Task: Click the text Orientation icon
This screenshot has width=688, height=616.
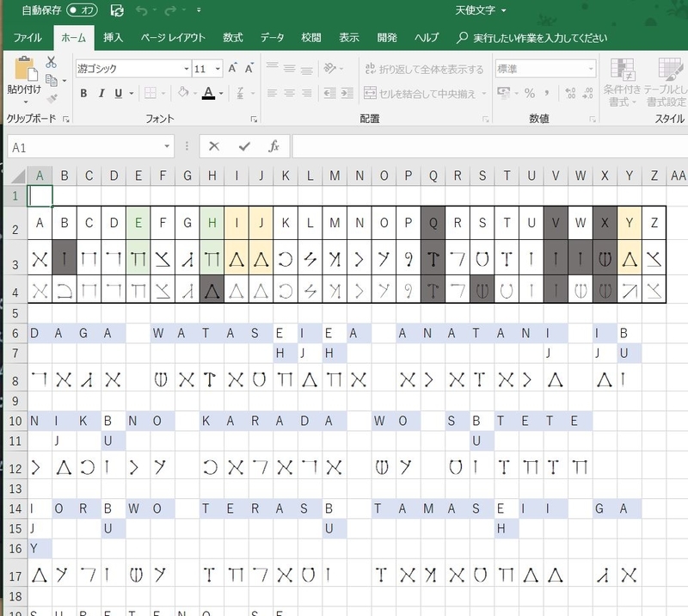Action: (329, 68)
